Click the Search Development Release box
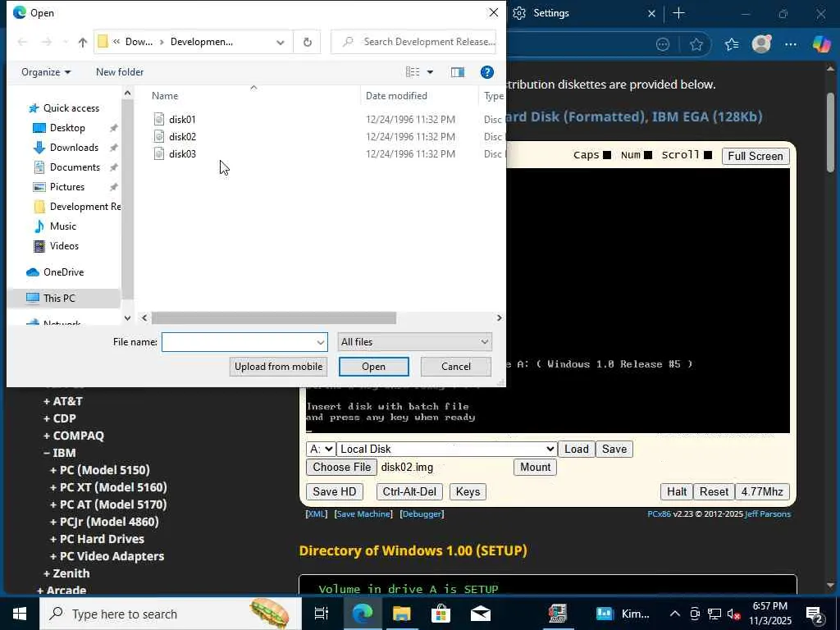840x630 pixels. pos(413,42)
